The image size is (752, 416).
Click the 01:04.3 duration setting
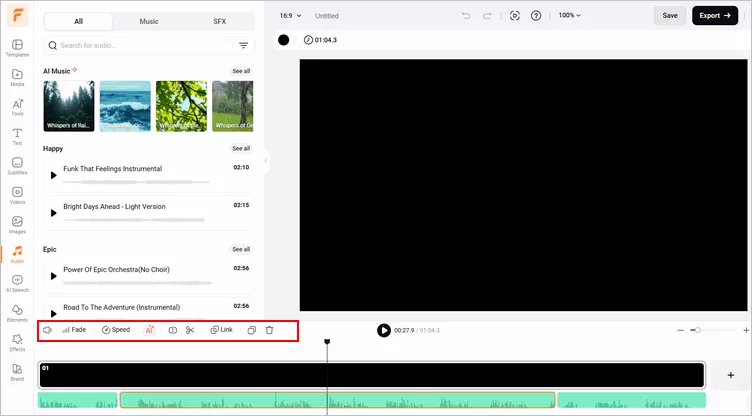click(320, 40)
